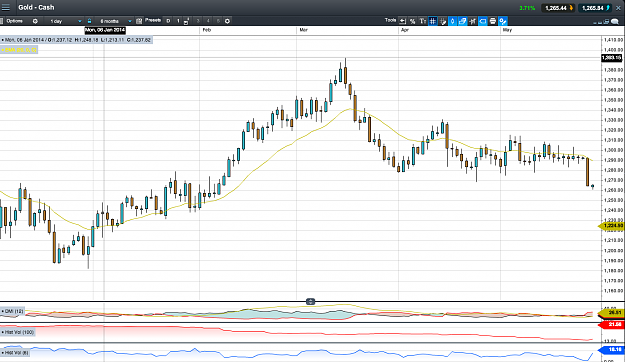Click the scroll-to-latest arrow tool

coord(403,21)
